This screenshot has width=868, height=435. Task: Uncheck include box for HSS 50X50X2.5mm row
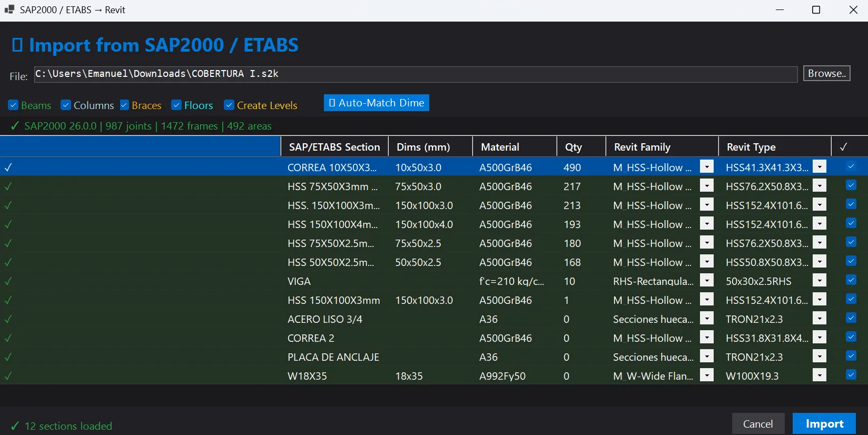coord(851,261)
